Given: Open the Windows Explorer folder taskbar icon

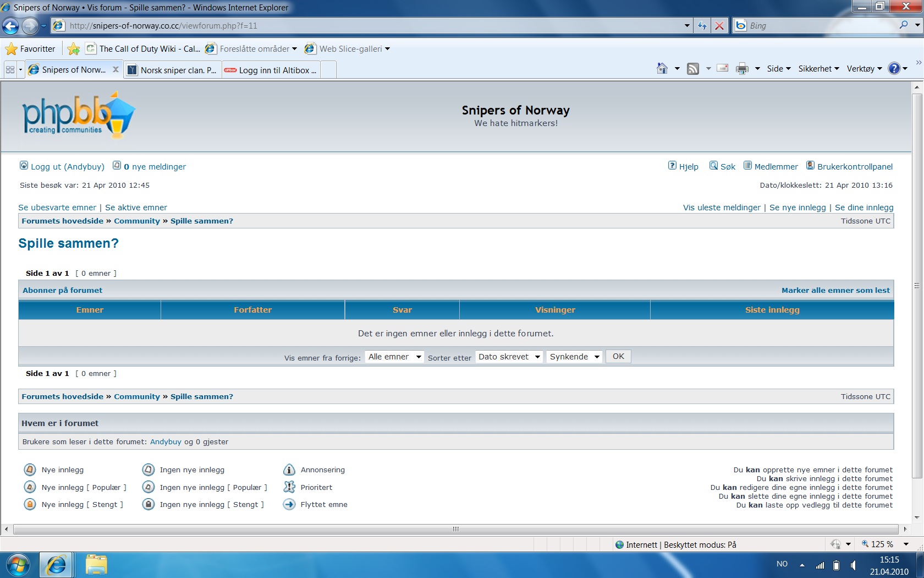Looking at the screenshot, I should pos(96,565).
